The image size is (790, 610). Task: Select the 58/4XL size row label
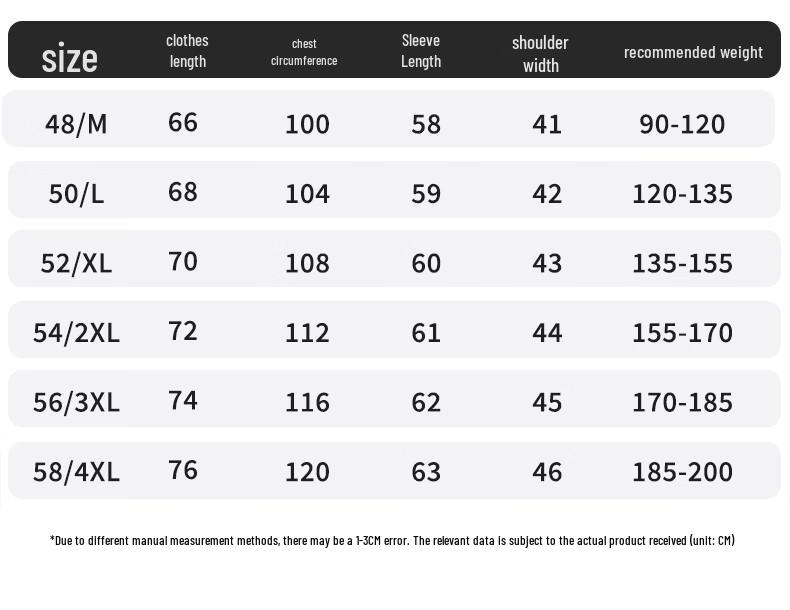tap(76, 471)
